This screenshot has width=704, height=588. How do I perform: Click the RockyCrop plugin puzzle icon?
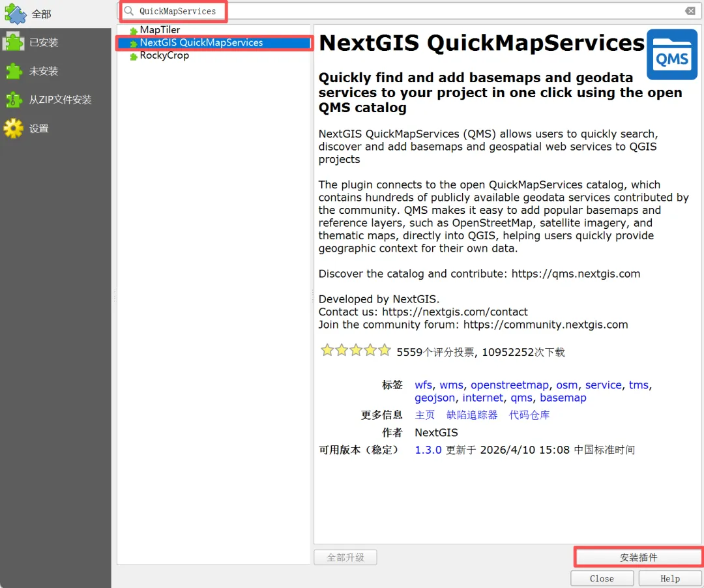pyautogui.click(x=134, y=57)
